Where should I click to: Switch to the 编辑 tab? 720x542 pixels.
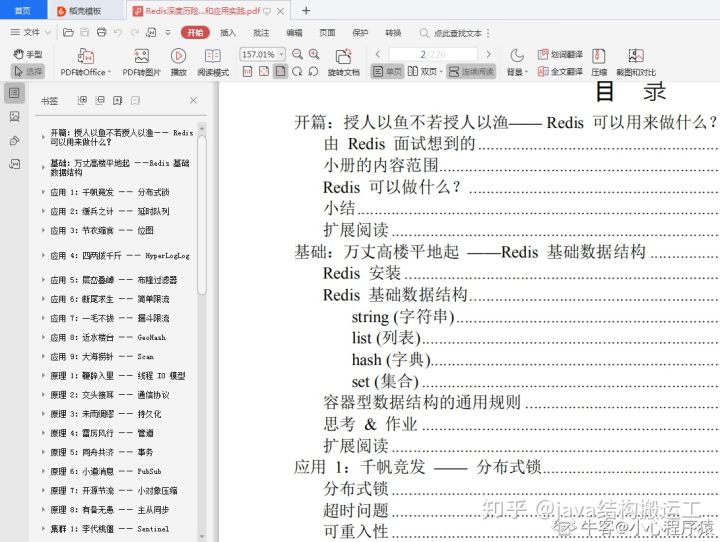coord(294,33)
